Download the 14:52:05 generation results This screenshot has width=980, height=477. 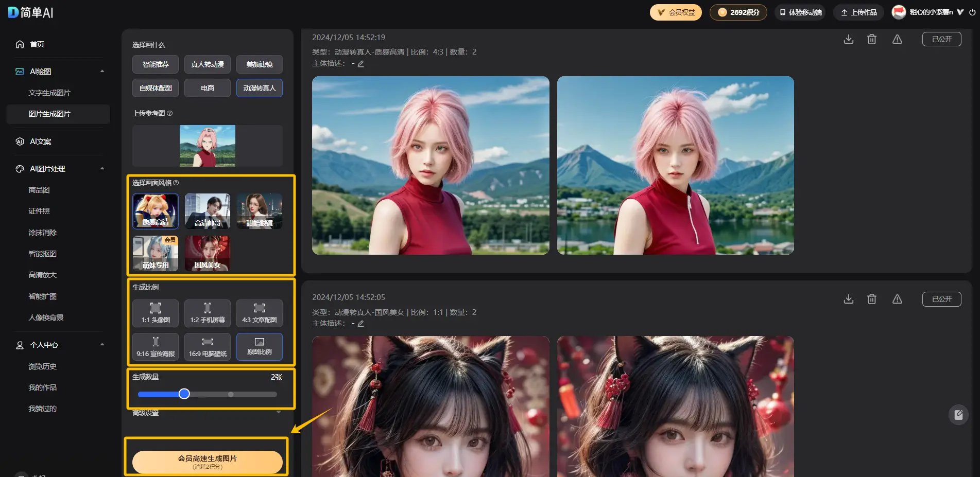click(849, 299)
